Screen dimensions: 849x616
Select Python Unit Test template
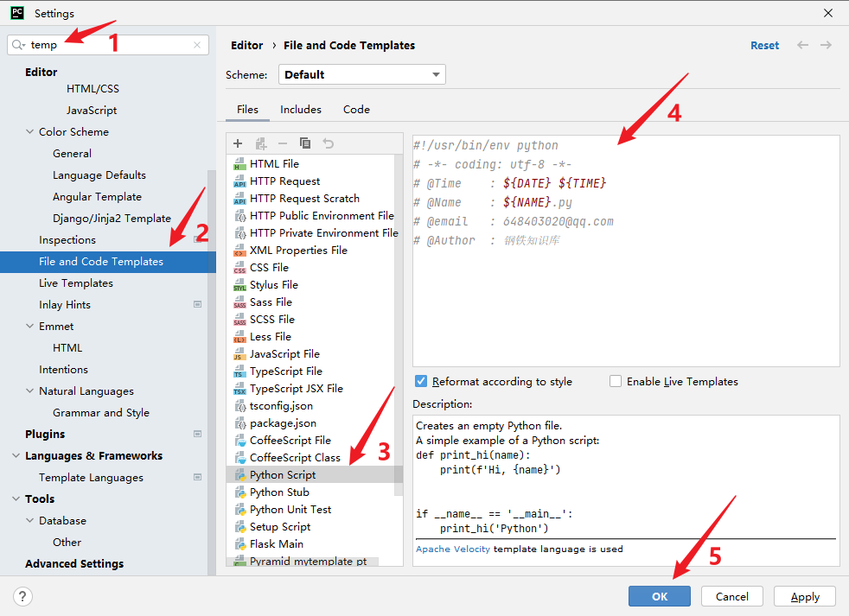point(290,510)
